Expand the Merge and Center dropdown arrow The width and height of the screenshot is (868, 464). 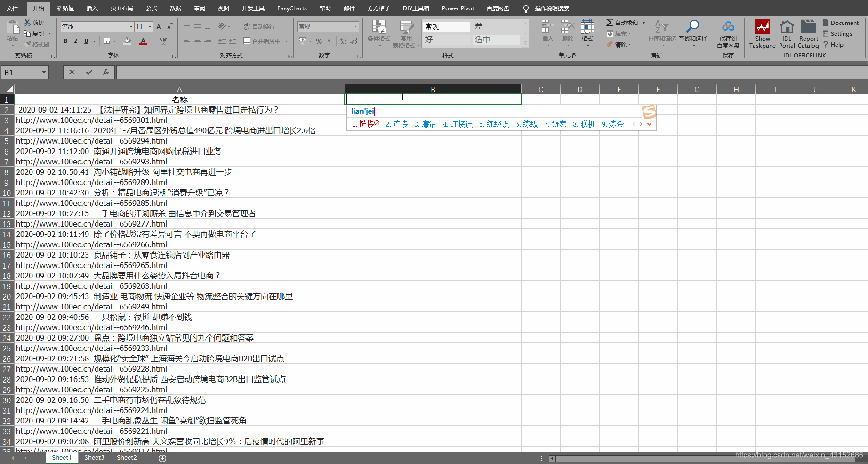click(x=286, y=41)
